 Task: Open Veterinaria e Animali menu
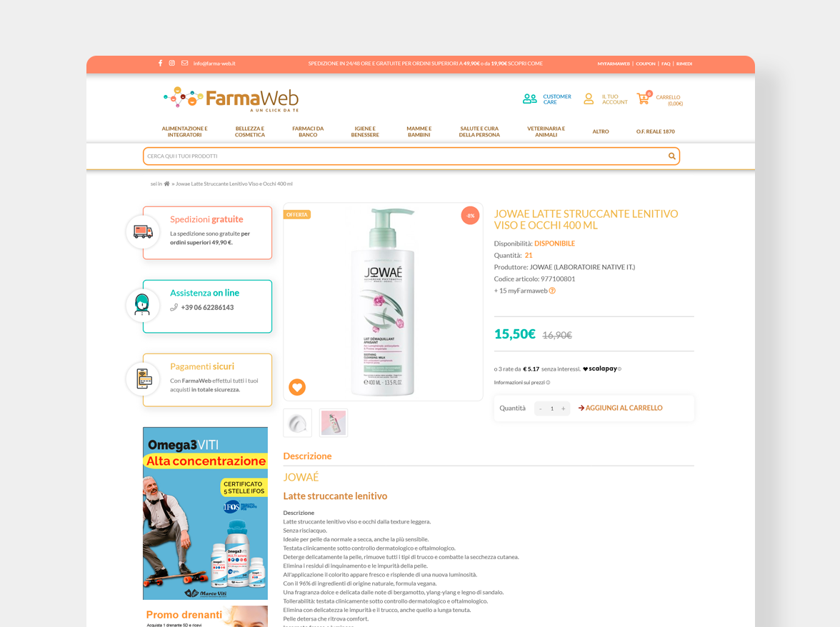tap(546, 131)
